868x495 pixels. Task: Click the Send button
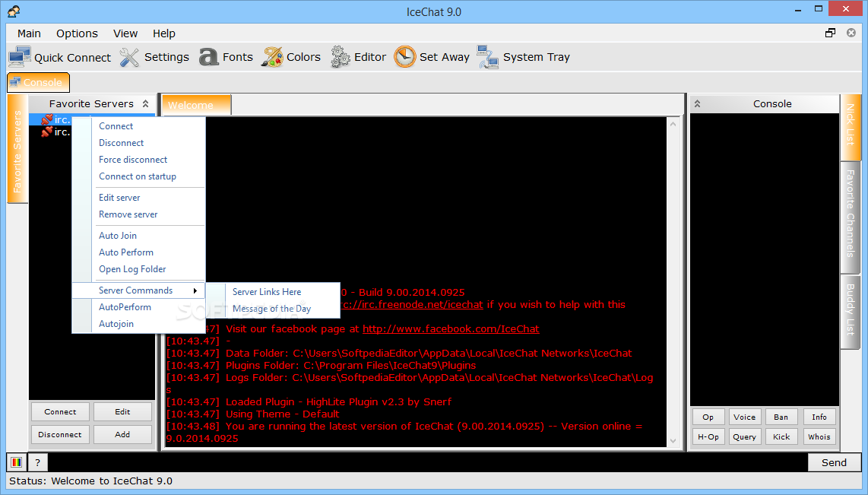click(x=835, y=462)
